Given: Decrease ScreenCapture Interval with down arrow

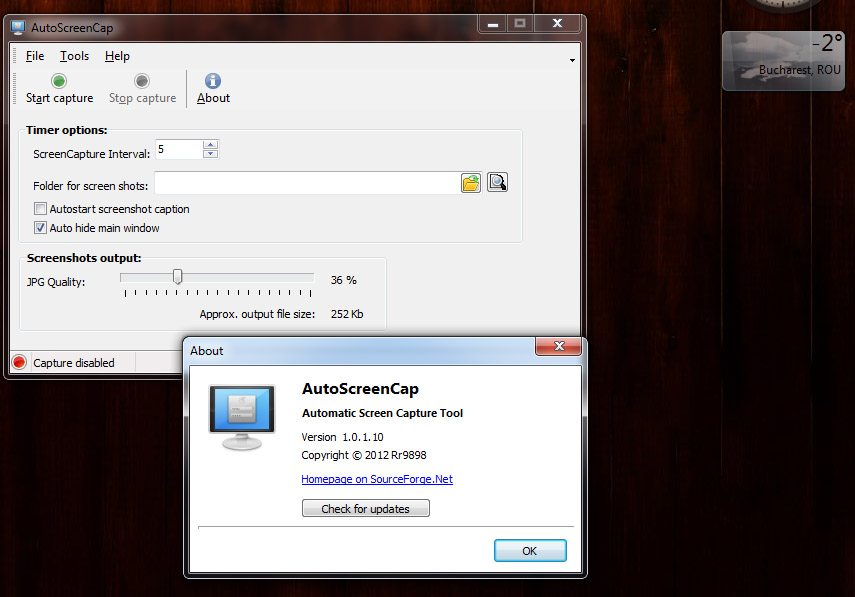Looking at the screenshot, I should point(210,154).
